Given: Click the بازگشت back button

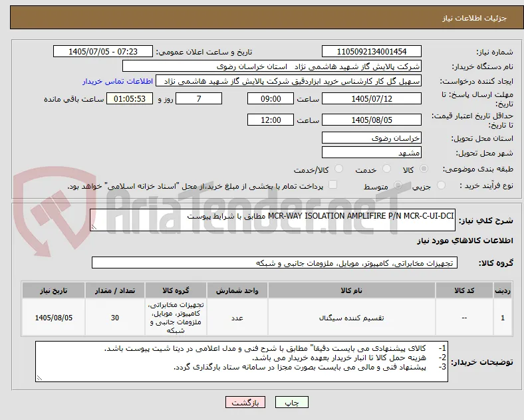Looking at the screenshot, I should pyautogui.click(x=245, y=402).
